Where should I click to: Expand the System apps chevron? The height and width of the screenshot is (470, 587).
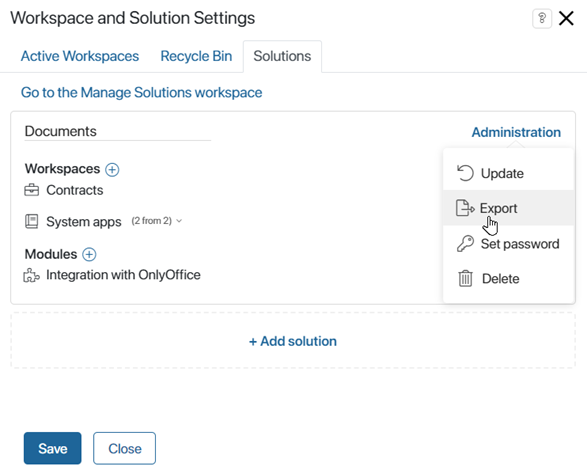(179, 221)
